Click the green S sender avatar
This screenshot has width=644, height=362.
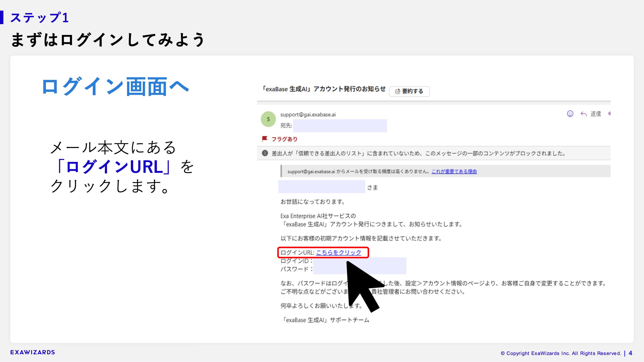[268, 119]
